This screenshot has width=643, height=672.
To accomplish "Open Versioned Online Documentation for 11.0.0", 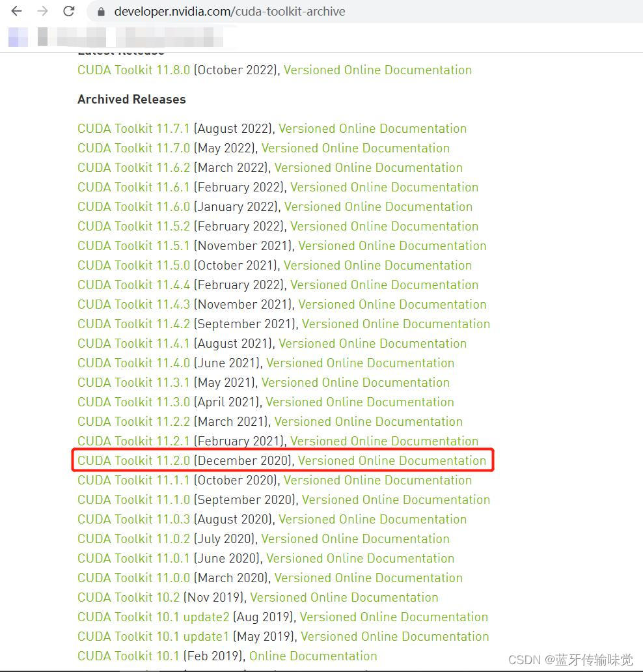I will pyautogui.click(x=369, y=578).
